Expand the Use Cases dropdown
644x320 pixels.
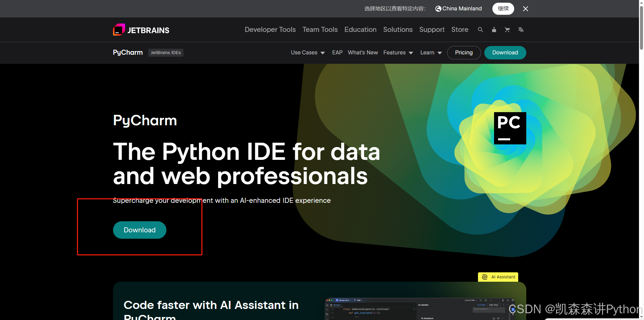click(308, 53)
